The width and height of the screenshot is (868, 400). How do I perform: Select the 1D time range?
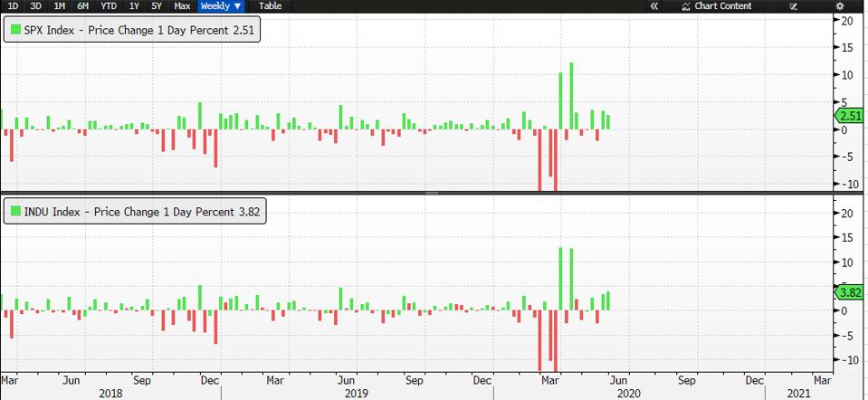(13, 6)
